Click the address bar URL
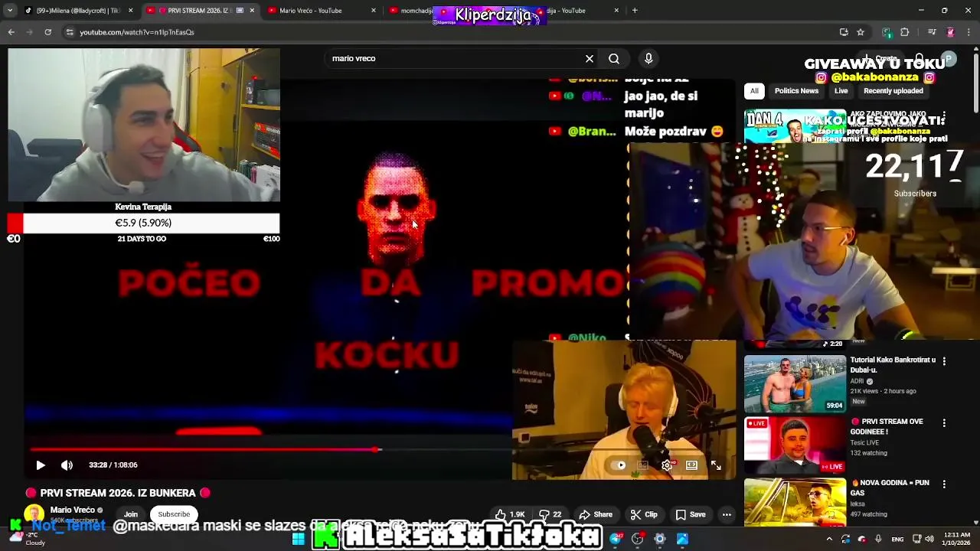The image size is (980, 551). (137, 32)
